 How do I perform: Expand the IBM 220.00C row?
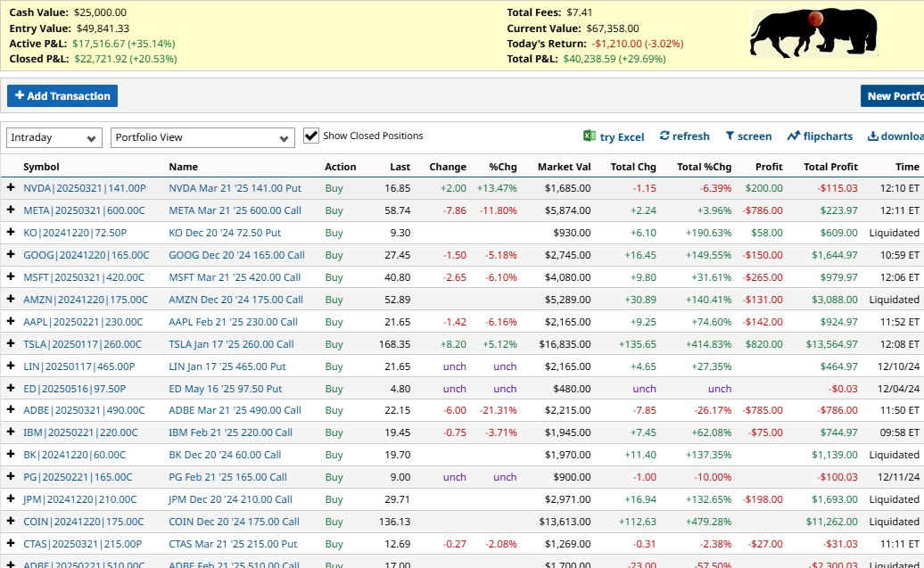pyautogui.click(x=11, y=432)
